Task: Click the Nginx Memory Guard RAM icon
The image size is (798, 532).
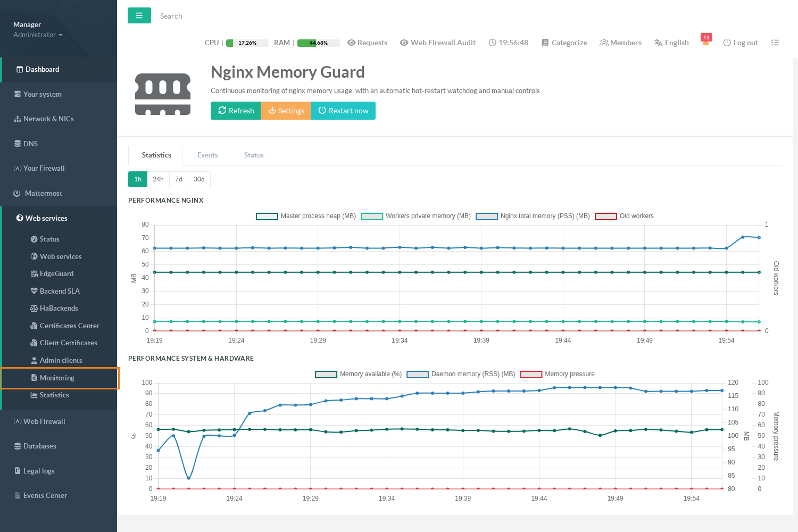Action: pyautogui.click(x=163, y=94)
